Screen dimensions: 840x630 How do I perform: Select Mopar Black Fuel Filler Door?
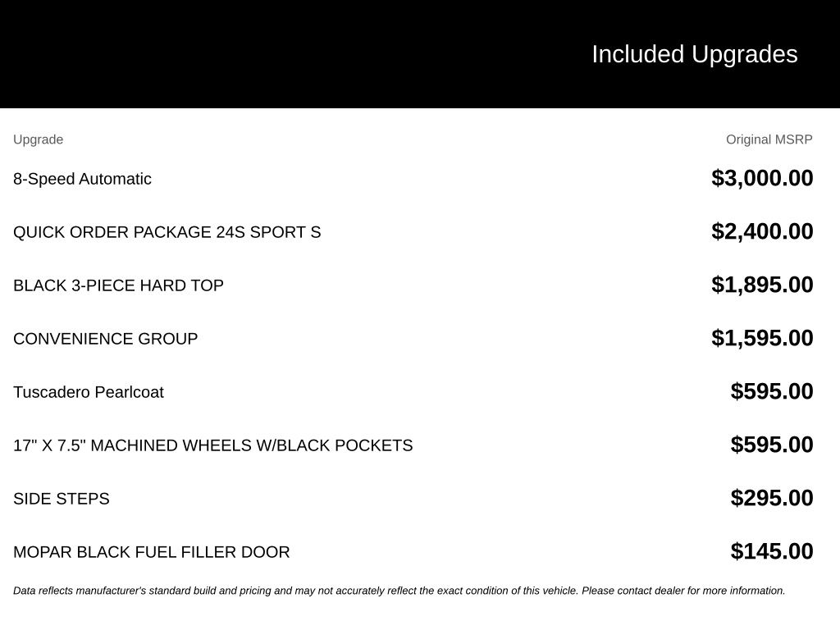click(x=152, y=552)
